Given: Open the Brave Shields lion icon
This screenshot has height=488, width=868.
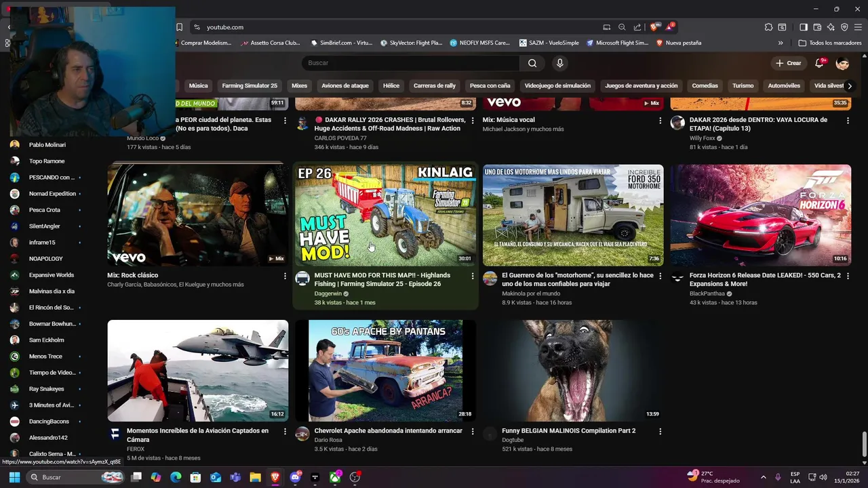Looking at the screenshot, I should point(654,27).
